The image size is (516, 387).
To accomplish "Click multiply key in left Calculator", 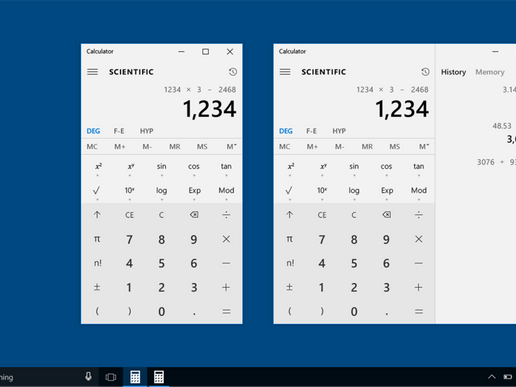I will coord(226,239).
